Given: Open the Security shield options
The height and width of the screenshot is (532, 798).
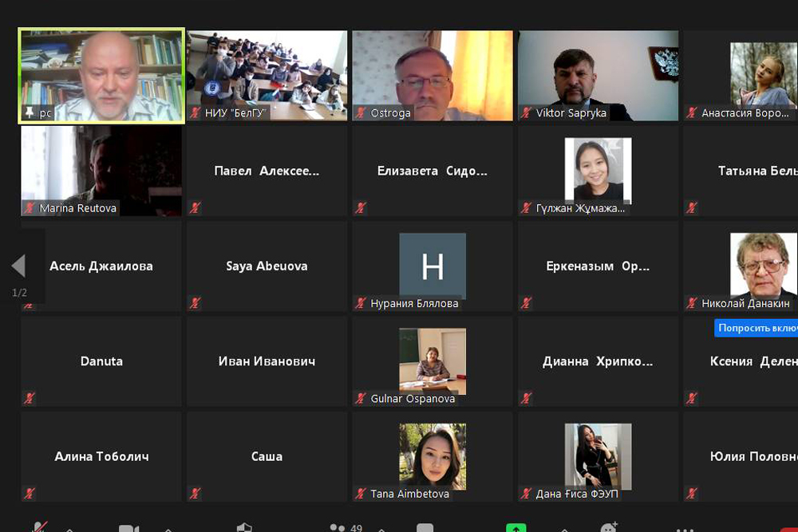Looking at the screenshot, I should [245, 527].
